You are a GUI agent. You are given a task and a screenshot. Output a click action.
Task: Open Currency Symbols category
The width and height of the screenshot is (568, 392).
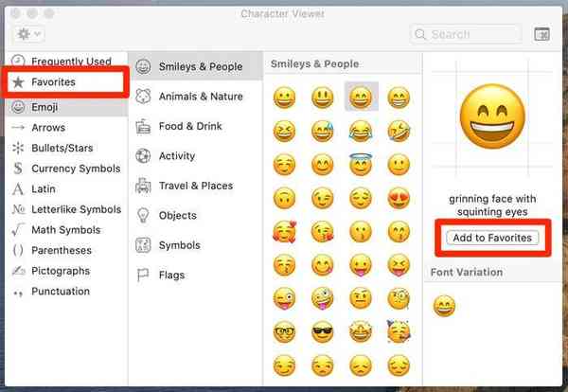76,169
